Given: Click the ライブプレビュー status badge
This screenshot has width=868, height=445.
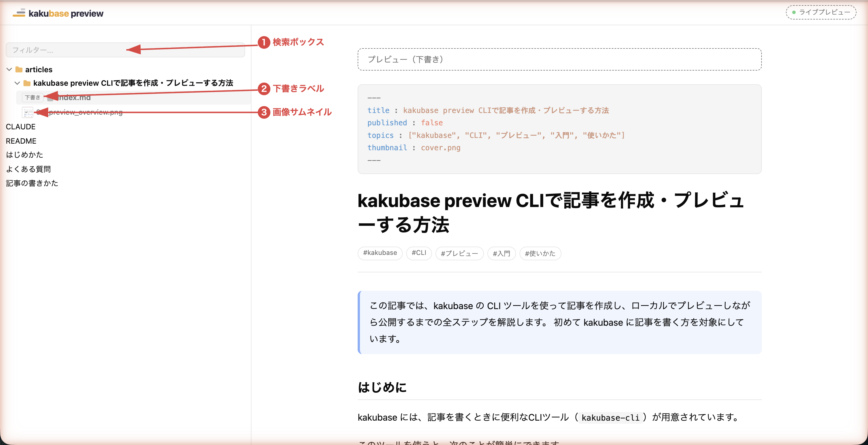Looking at the screenshot, I should click(x=821, y=12).
